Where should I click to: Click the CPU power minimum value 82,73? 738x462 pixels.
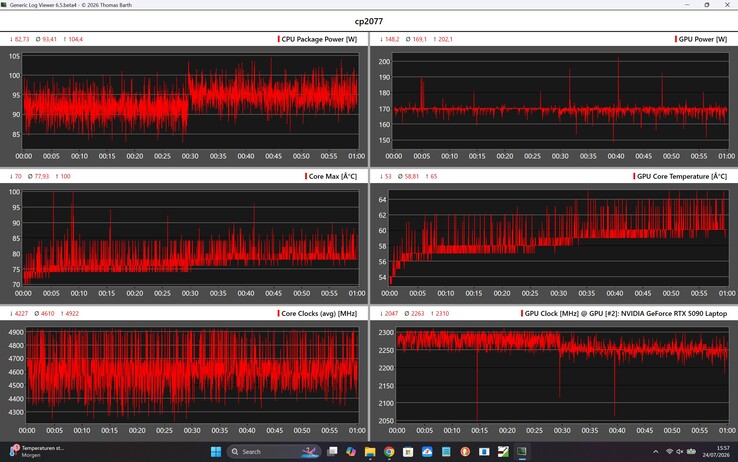point(22,39)
